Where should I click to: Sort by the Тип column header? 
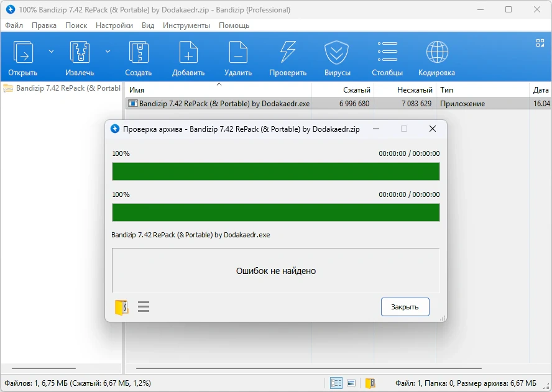point(482,90)
